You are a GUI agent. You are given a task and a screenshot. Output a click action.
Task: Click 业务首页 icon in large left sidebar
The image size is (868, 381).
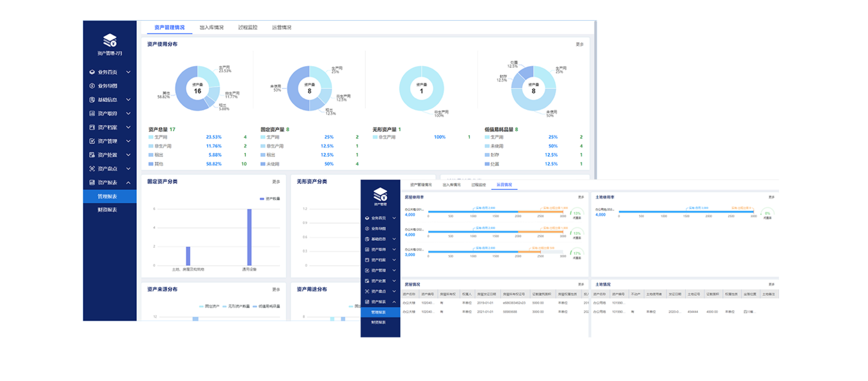[x=91, y=72]
